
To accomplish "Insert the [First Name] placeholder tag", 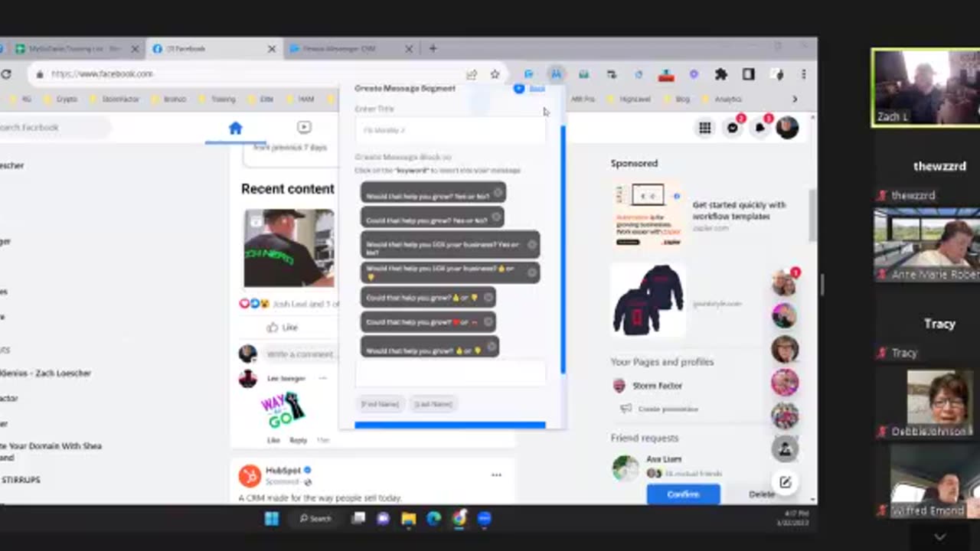I will click(x=381, y=404).
